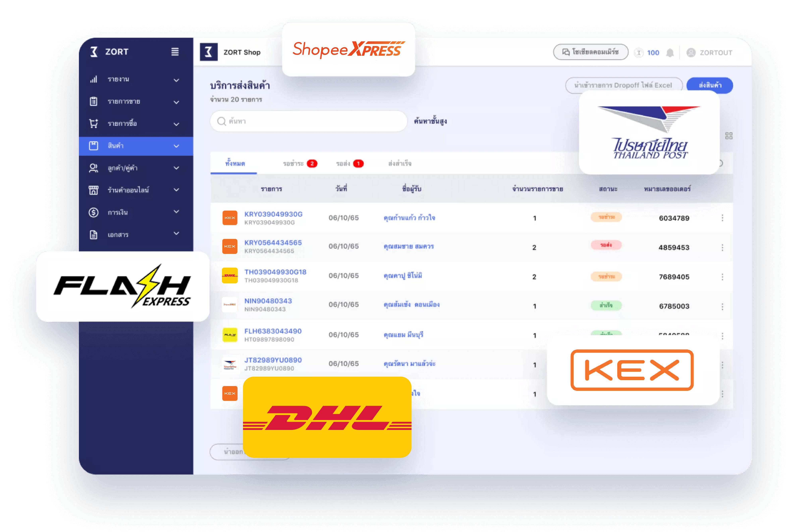Open more options for order 6034789
This screenshot has width=797, height=532.
click(722, 218)
